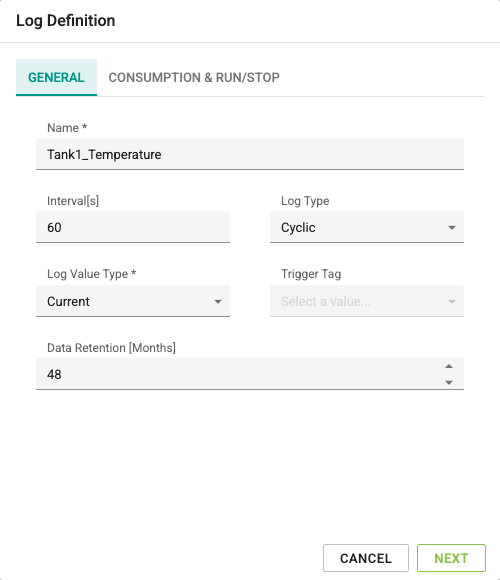Click the 'Log Value Type *' label
The height and width of the screenshot is (580, 500).
click(91, 274)
